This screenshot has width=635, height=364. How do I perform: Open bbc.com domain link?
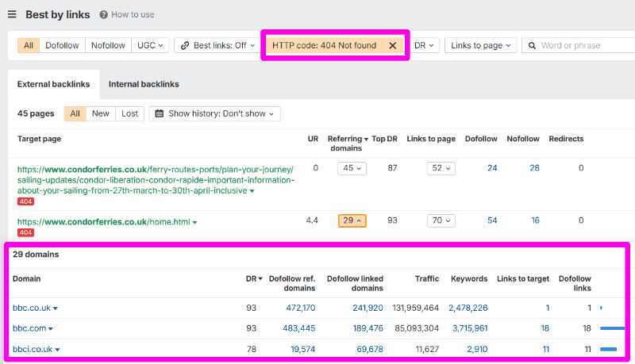point(29,328)
